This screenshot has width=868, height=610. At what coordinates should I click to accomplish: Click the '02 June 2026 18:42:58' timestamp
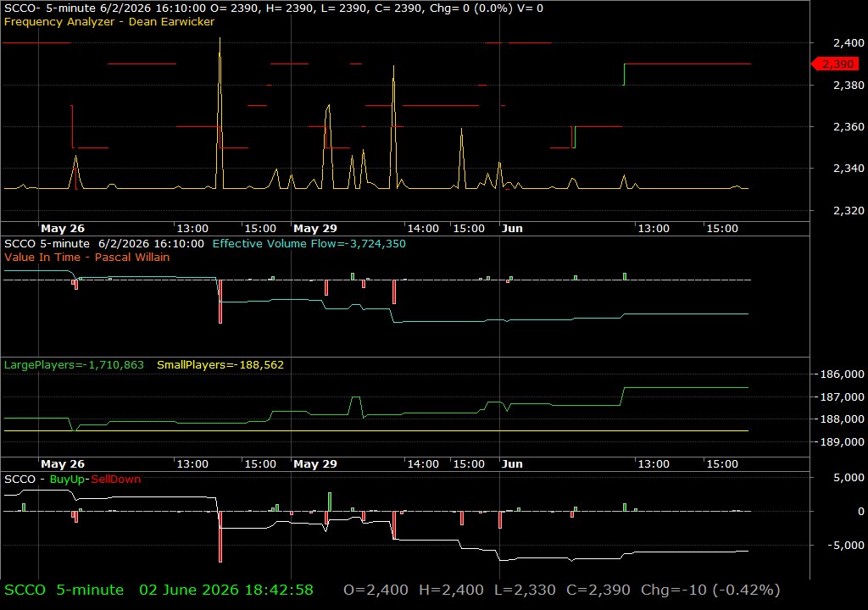pos(226,590)
